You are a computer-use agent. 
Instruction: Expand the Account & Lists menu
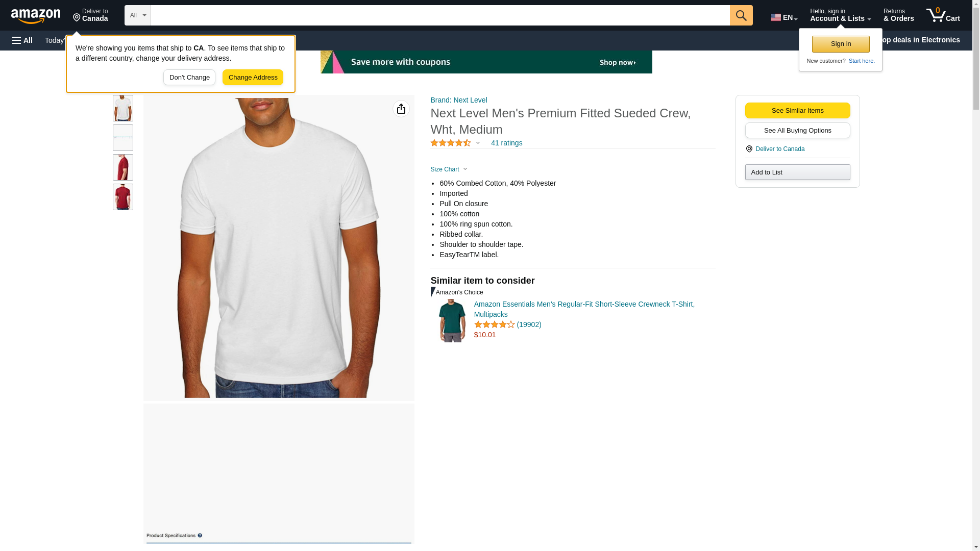[x=840, y=15]
